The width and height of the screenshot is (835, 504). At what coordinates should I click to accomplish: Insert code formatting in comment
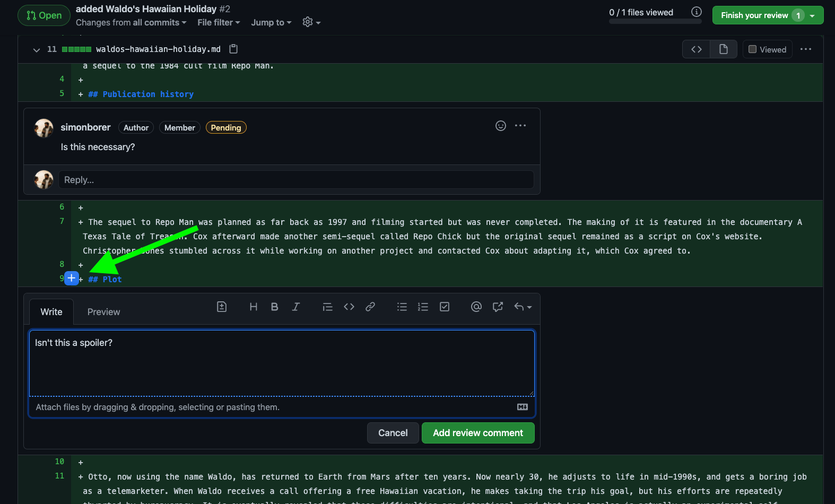[x=349, y=307]
